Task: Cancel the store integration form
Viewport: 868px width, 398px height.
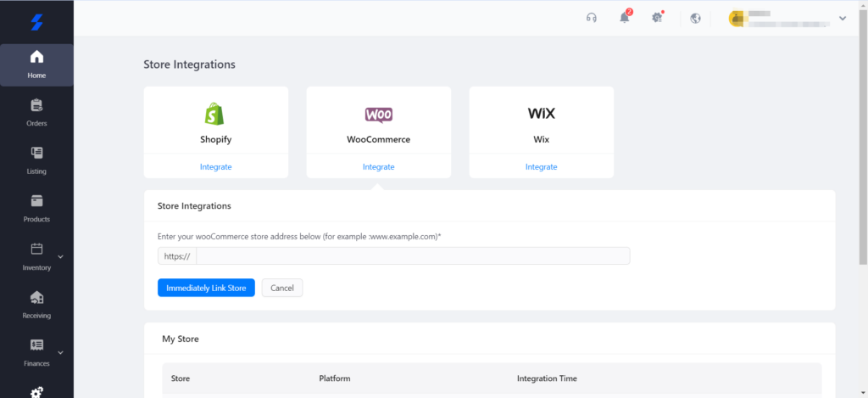Action: tap(281, 288)
